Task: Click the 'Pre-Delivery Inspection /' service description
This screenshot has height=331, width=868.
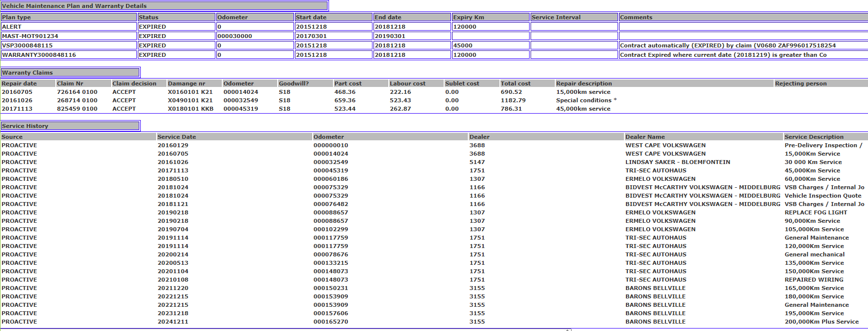Action: tap(824, 145)
